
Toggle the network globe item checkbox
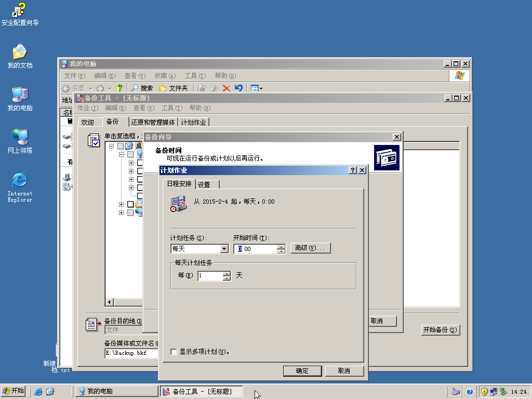pos(130,212)
